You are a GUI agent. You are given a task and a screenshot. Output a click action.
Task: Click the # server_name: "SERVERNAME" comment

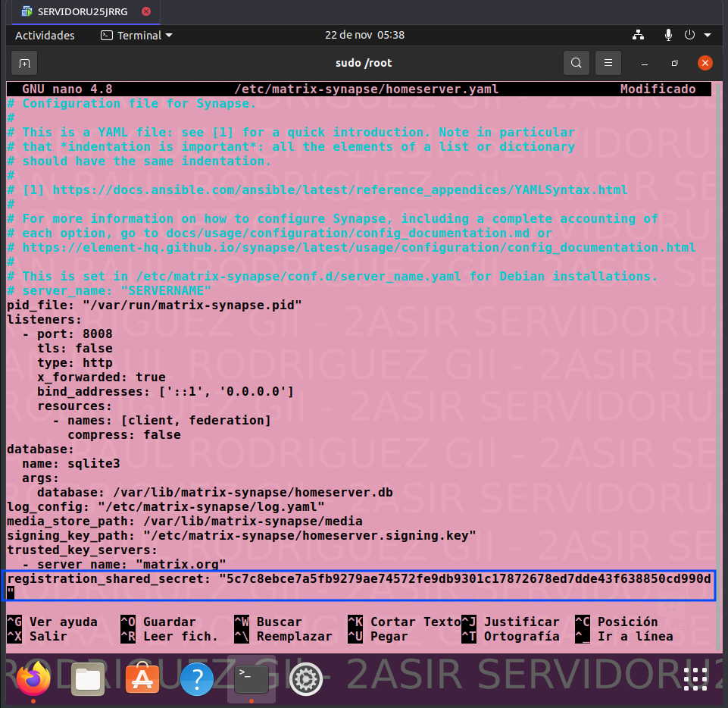[x=109, y=291]
